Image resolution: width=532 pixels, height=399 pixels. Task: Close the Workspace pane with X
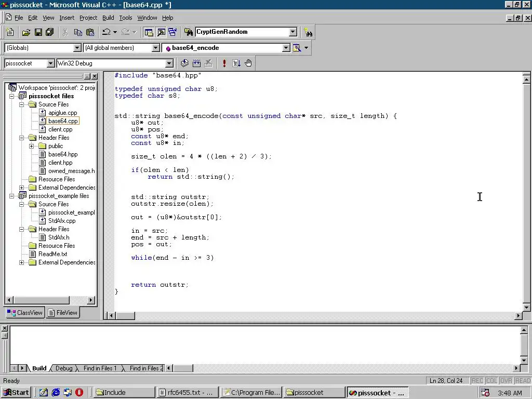[x=95, y=76]
